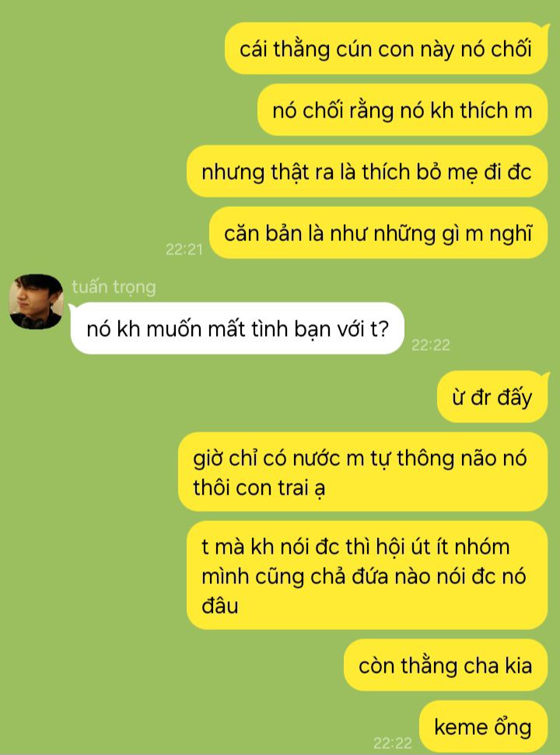This screenshot has height=755, width=560.
Task: Click the 22:22 timestamp beside the white bubble
Action: click(431, 344)
